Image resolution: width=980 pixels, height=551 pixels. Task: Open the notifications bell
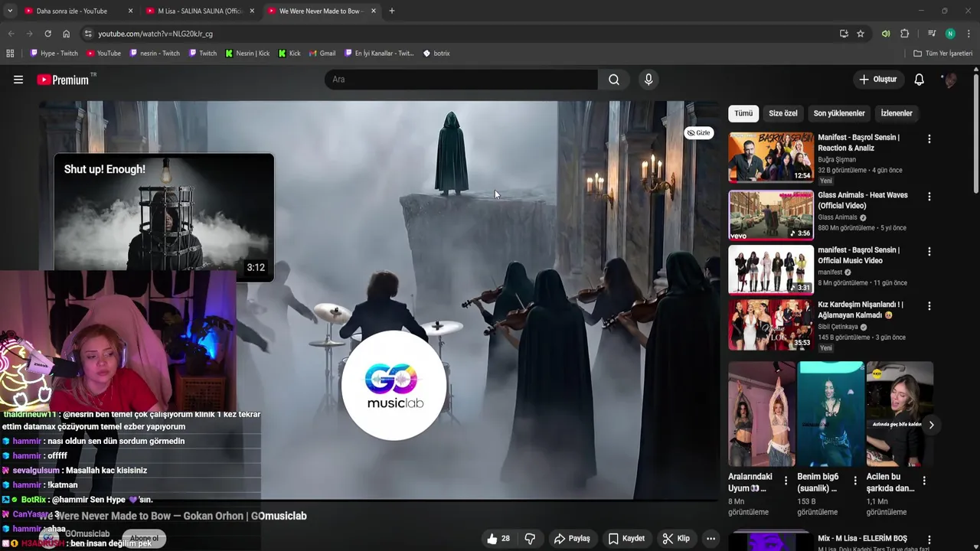tap(920, 80)
